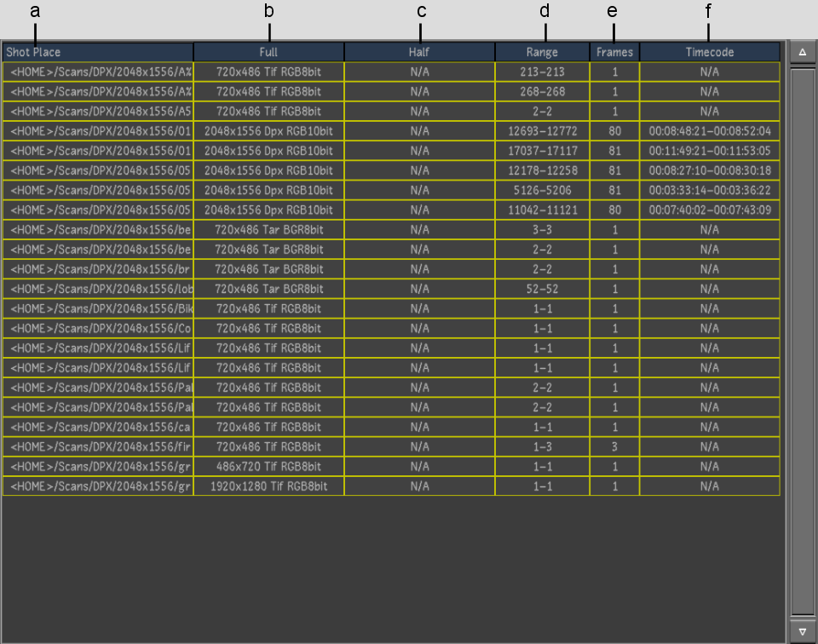The width and height of the screenshot is (818, 644).
Task: Click timecode 00:07:40:02-00:07:43:09
Action: point(710,210)
